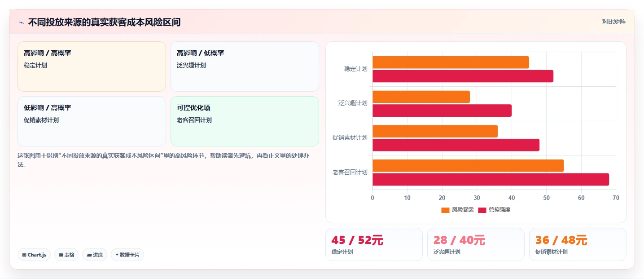The height and width of the screenshot is (279, 644).
Task: Click the x-axis tick label 40
Action: [x=512, y=198]
